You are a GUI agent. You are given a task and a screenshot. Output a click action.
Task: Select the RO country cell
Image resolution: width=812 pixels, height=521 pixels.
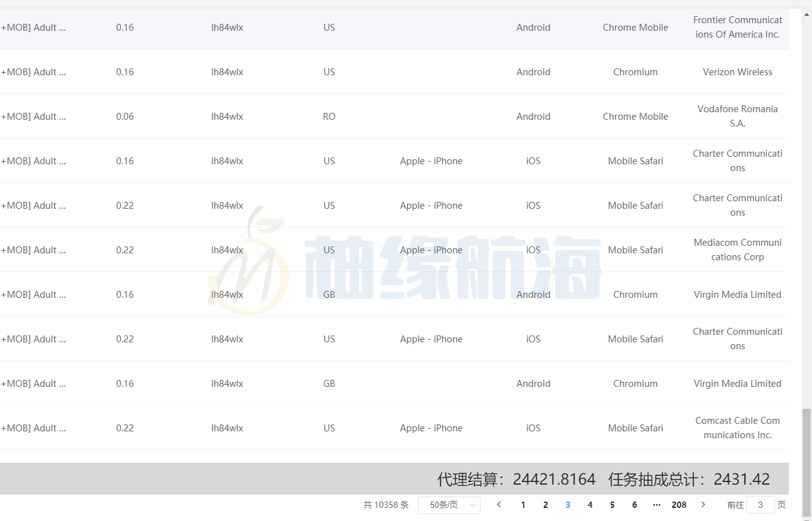click(x=329, y=117)
